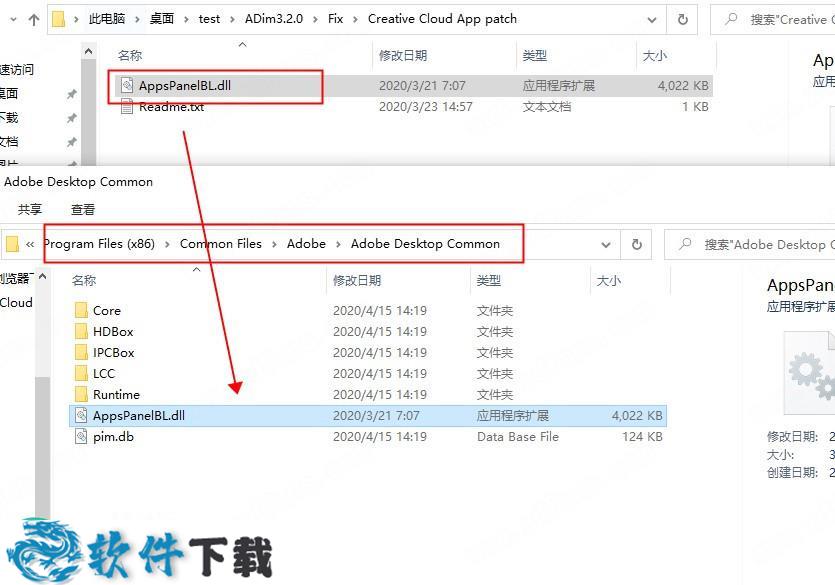Viewport: 835px width, 585px height.
Task: Click the pin icon on the 下载 quick access row
Action: coord(71,118)
